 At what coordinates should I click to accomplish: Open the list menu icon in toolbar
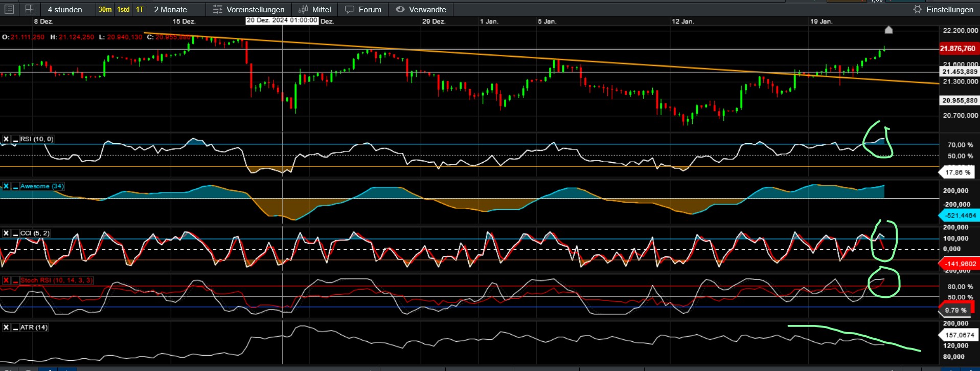[x=9, y=9]
